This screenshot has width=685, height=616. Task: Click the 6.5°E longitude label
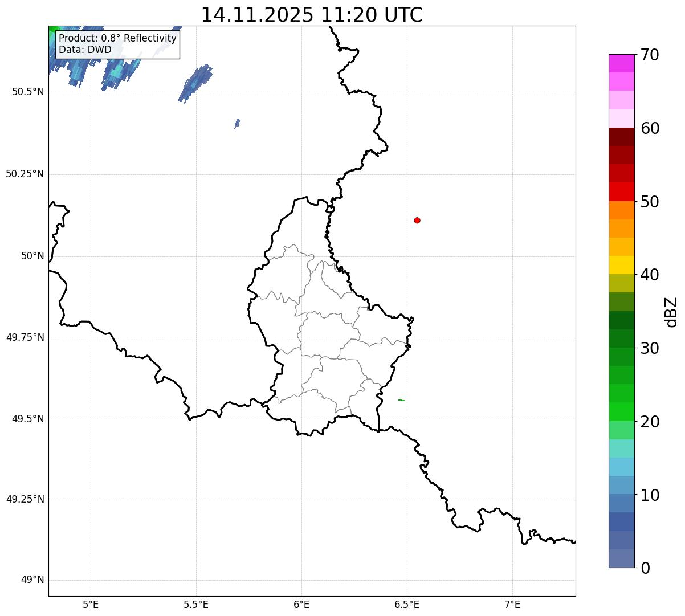[x=407, y=605]
